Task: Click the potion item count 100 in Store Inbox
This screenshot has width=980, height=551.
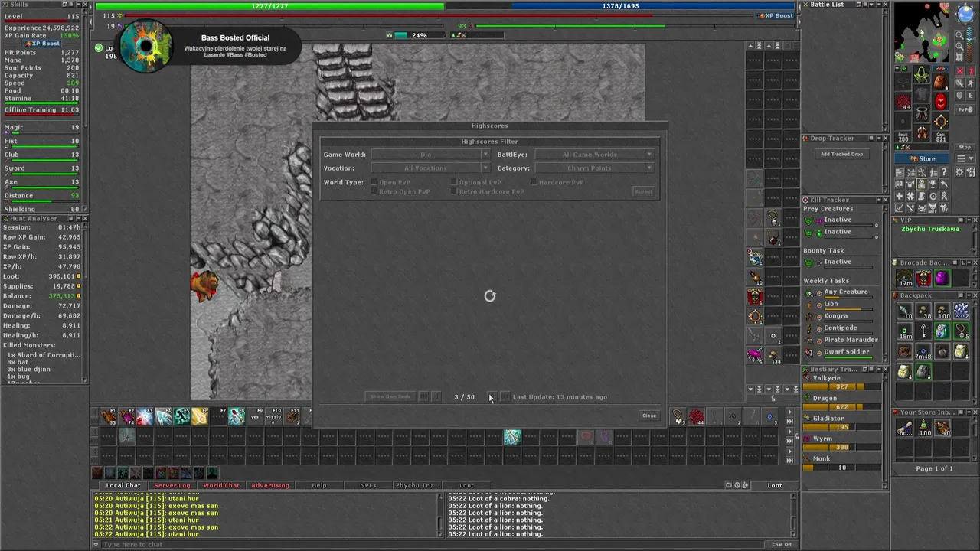Action: pyautogui.click(x=924, y=428)
